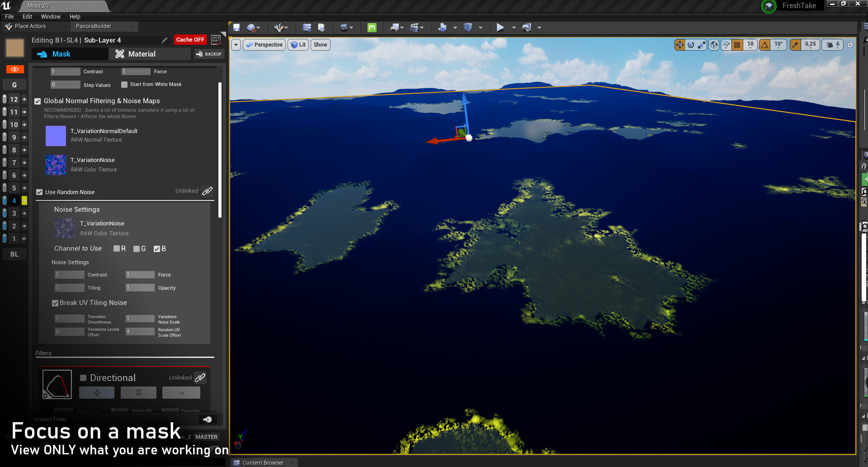Select the scale gizmo mode
The image size is (868, 467).
coord(702,45)
